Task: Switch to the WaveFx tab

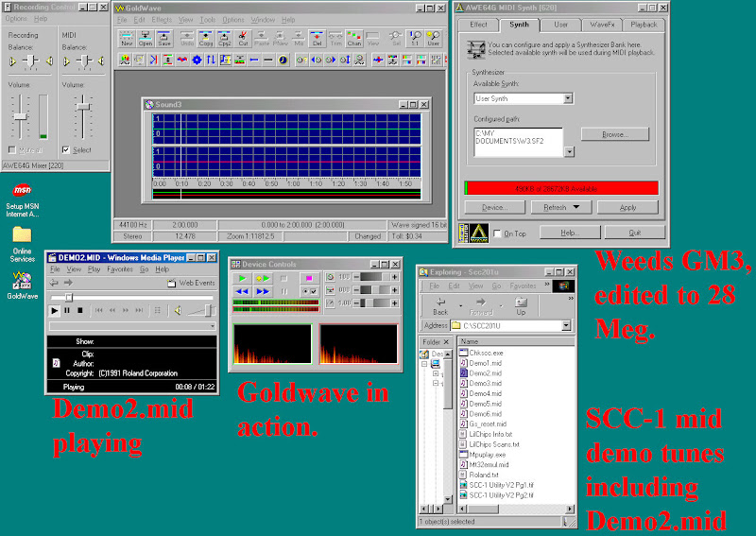Action: coord(601,25)
